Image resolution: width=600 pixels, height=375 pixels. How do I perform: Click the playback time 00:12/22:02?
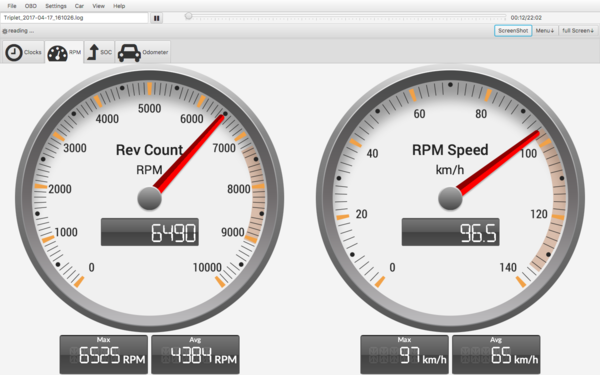coord(526,18)
